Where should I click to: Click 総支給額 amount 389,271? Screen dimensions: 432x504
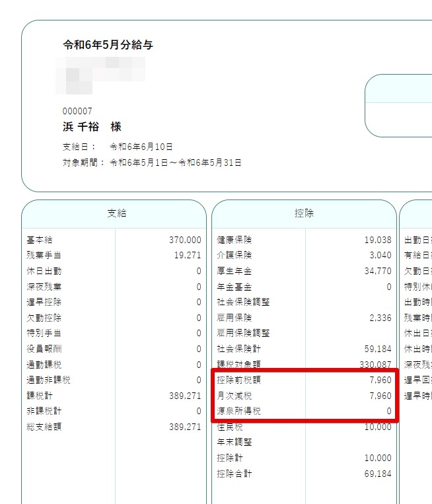tap(185, 427)
